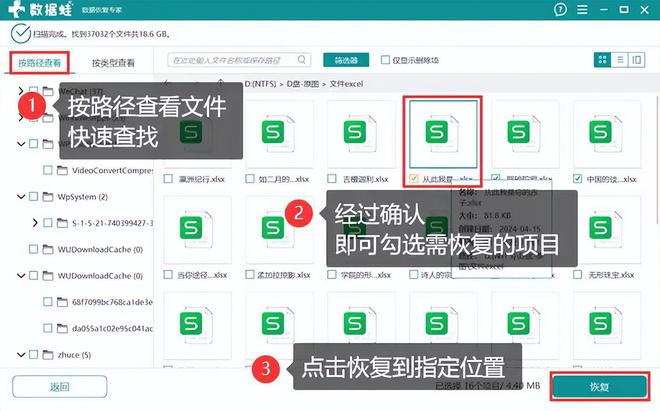Switch to detail preview pane view

point(636,60)
